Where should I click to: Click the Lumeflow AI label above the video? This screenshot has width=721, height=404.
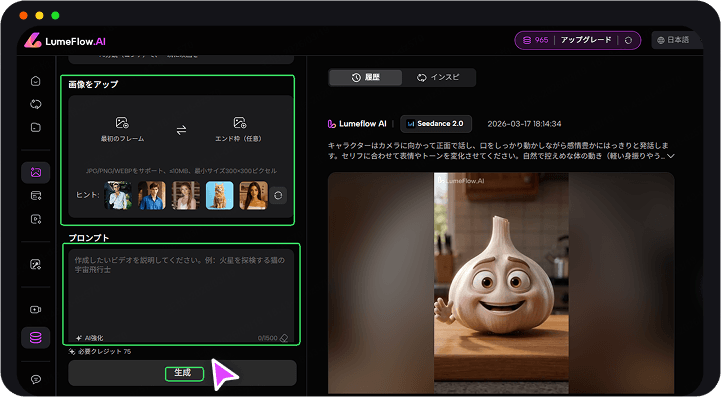tap(357, 124)
